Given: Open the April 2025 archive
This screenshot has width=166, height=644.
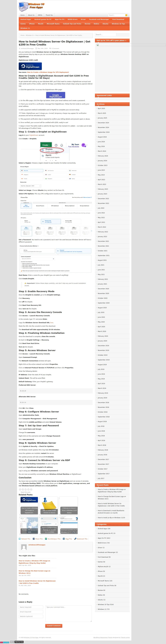Looking at the screenshot, I should point(101,109).
